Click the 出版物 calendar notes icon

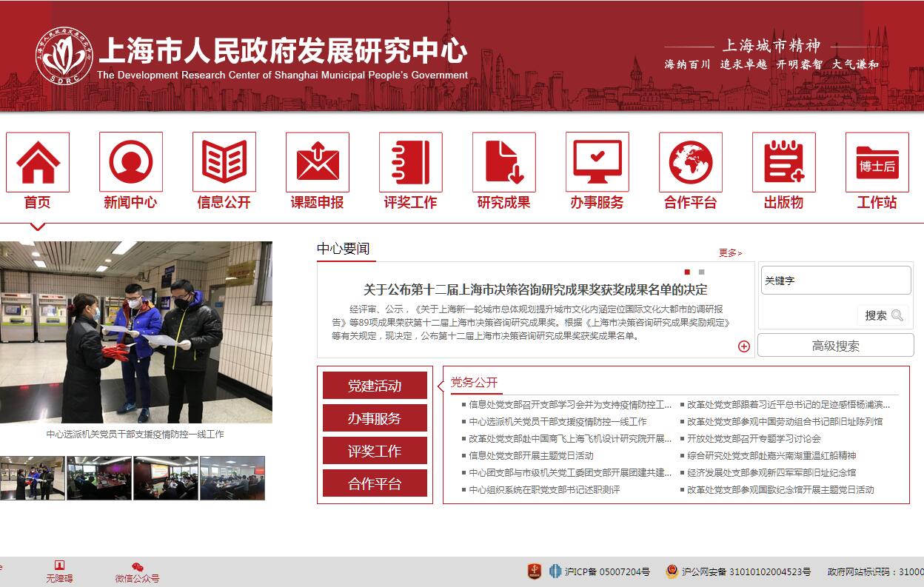tap(784, 162)
